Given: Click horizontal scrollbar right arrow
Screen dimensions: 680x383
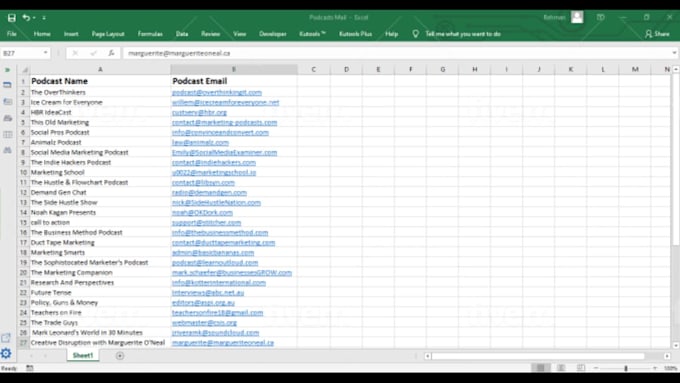Looking at the screenshot, I should 667,356.
